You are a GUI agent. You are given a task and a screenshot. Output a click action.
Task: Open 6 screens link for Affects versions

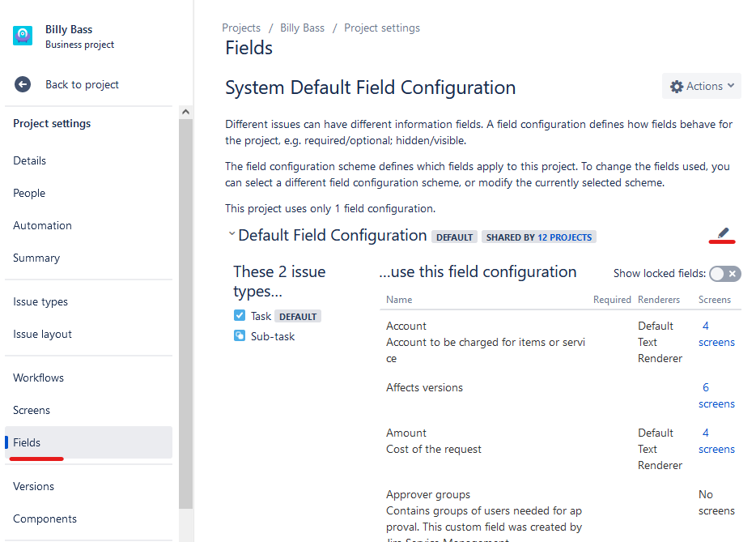coord(716,395)
